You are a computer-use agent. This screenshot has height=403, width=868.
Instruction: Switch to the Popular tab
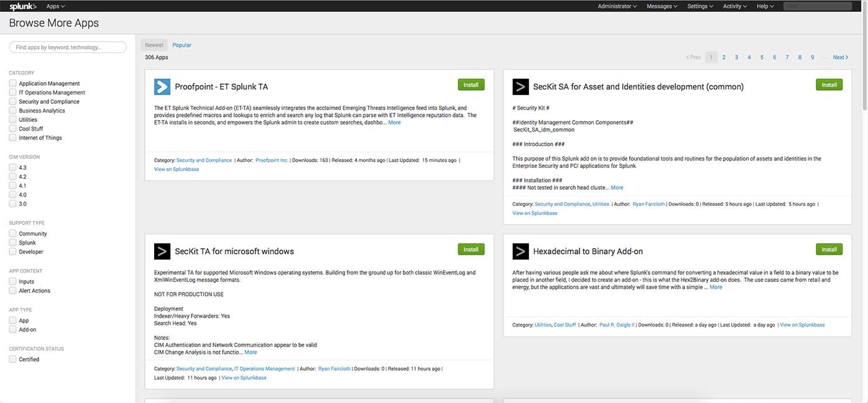pos(182,45)
